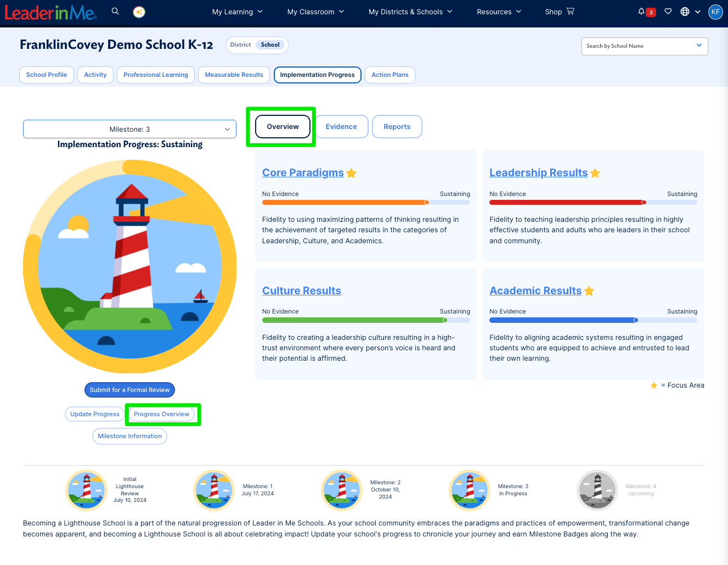Open the Core Paradigms link
728x565 pixels.
(303, 173)
